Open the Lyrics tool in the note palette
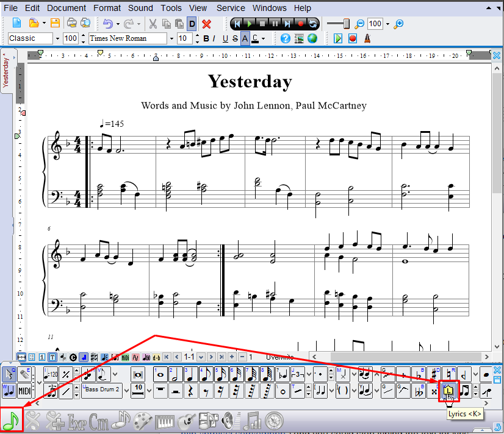This screenshot has height=434, width=504. coord(448,390)
